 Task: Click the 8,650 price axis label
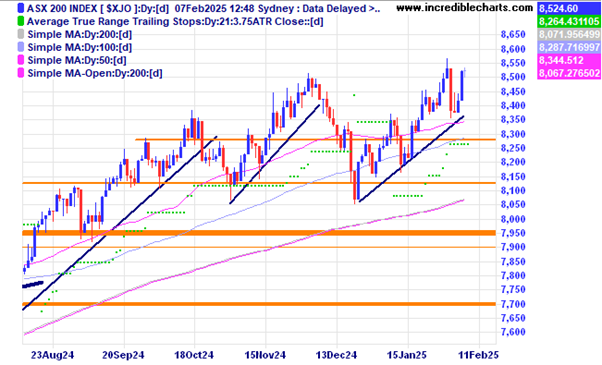tap(513, 35)
